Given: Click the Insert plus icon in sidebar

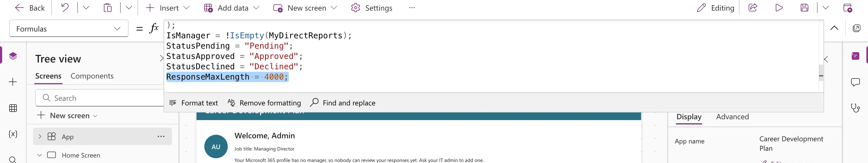Looking at the screenshot, I should coord(13,82).
